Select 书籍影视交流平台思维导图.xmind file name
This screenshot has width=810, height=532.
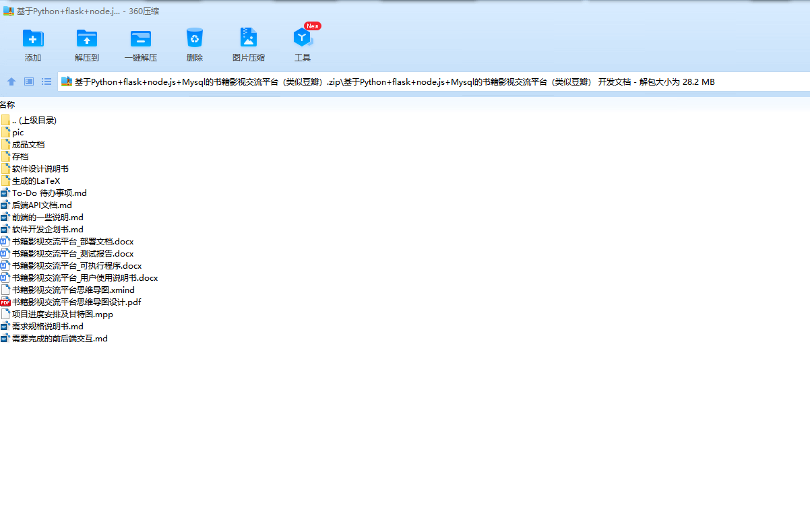[73, 290]
